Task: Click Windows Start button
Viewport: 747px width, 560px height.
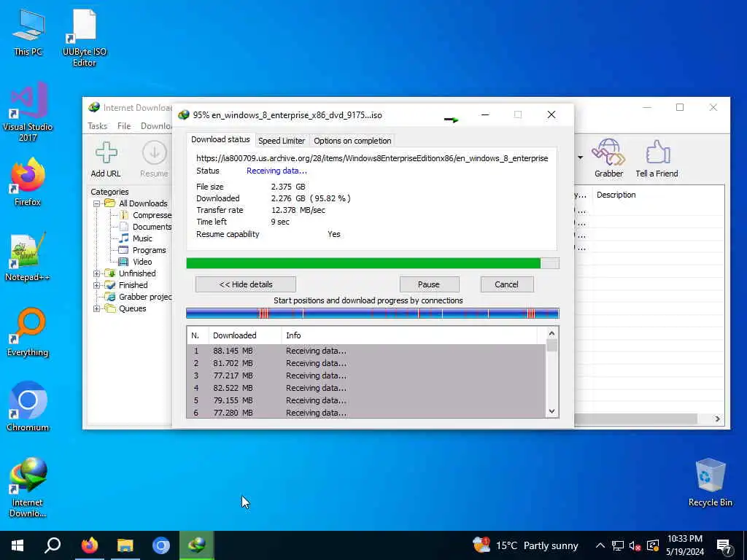Action: pos(18,545)
